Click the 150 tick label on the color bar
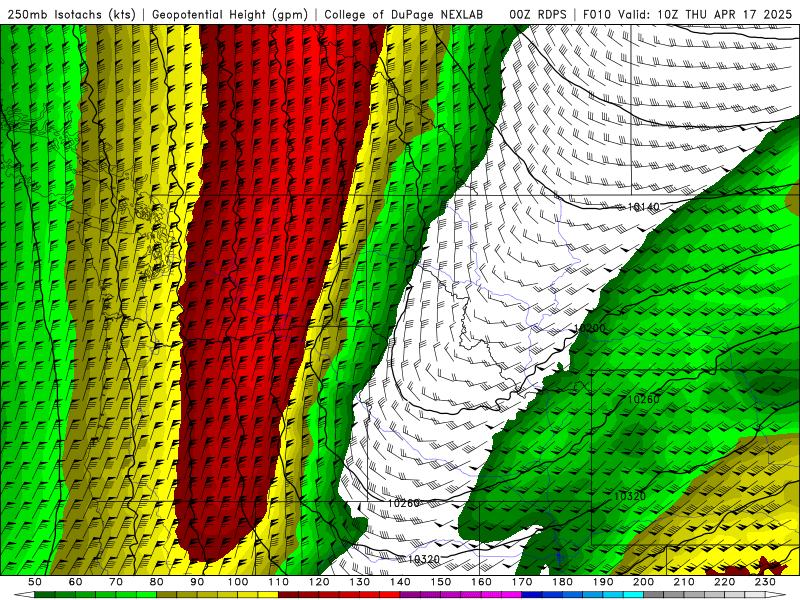The image size is (800, 600). pos(441,582)
